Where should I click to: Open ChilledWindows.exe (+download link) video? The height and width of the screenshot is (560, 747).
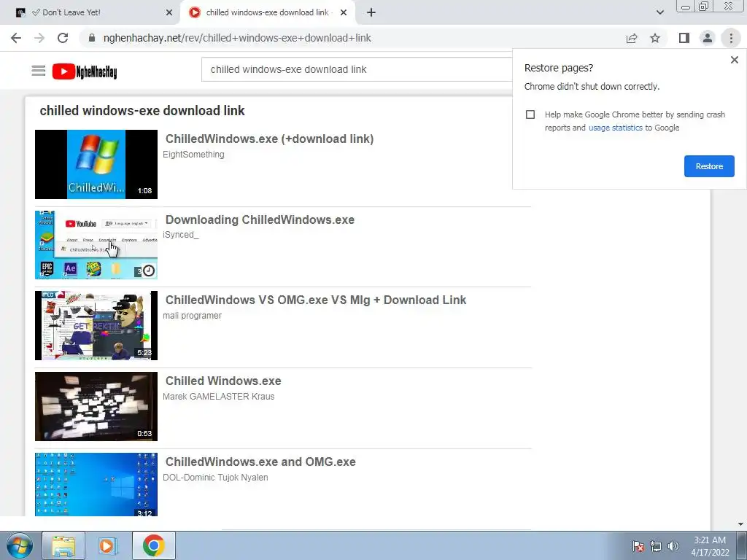[269, 139]
